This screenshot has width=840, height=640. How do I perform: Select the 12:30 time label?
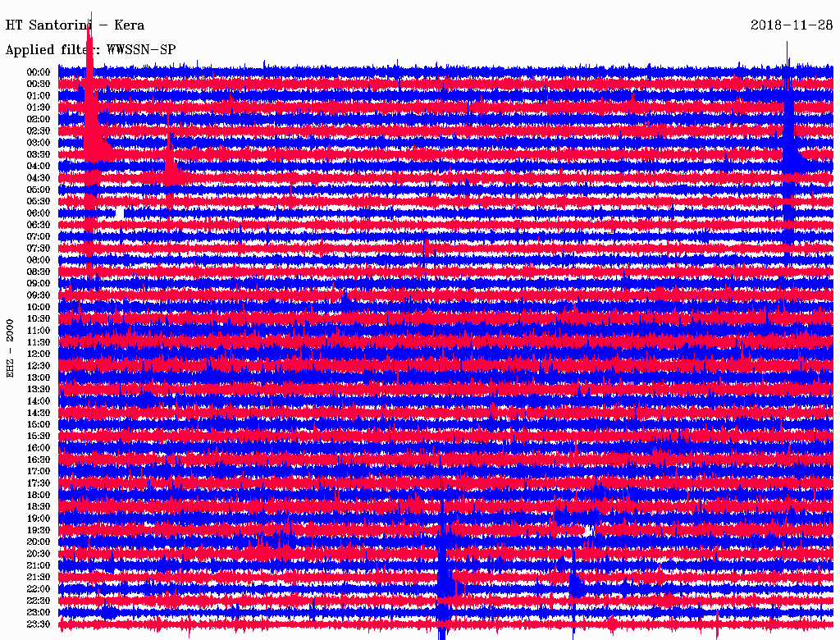[39, 366]
